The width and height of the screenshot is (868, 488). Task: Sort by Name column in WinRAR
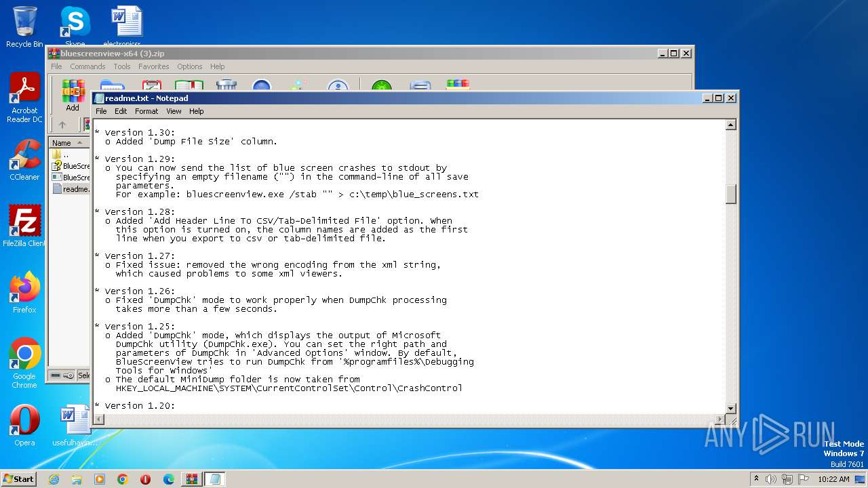click(x=69, y=142)
